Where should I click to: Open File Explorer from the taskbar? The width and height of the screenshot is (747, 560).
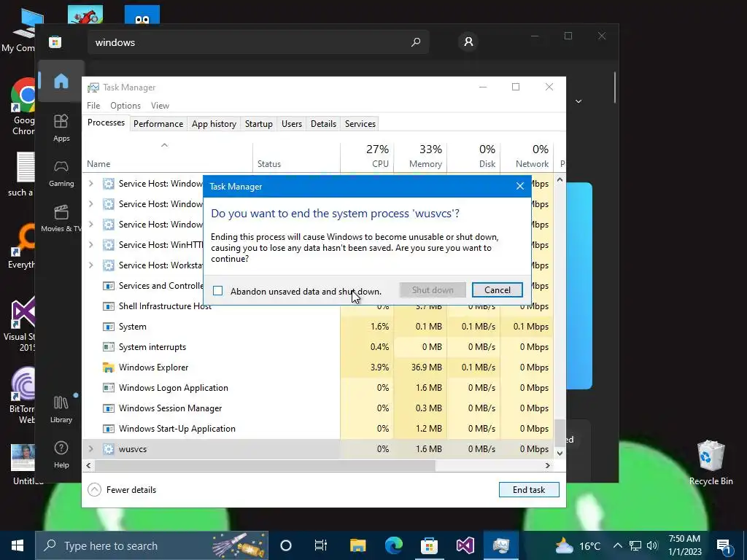357,545
